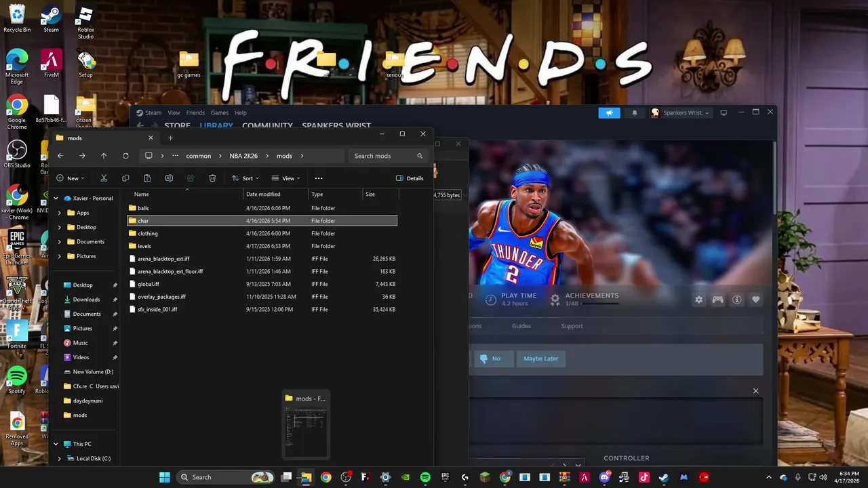The height and width of the screenshot is (488, 868).
Task: Expand Pictures under Xavier - Personal
Action: pyautogui.click(x=60, y=256)
